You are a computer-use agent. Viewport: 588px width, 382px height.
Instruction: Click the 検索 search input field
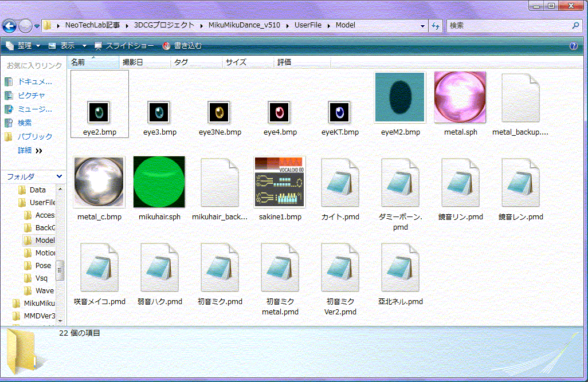coord(508,26)
